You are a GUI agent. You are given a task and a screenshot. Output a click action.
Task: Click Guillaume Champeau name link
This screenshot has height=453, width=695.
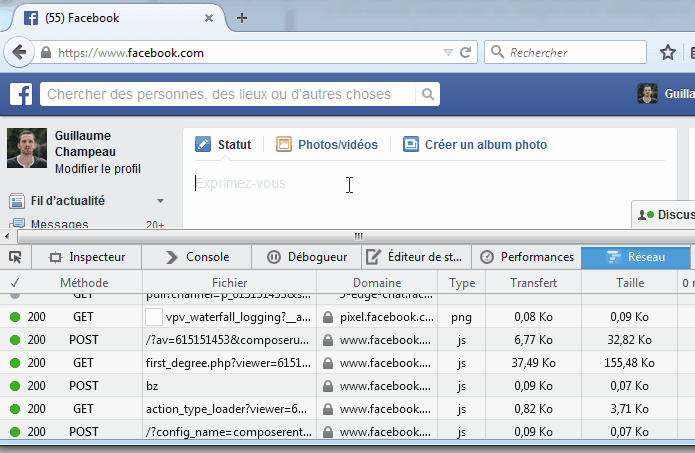[85, 144]
